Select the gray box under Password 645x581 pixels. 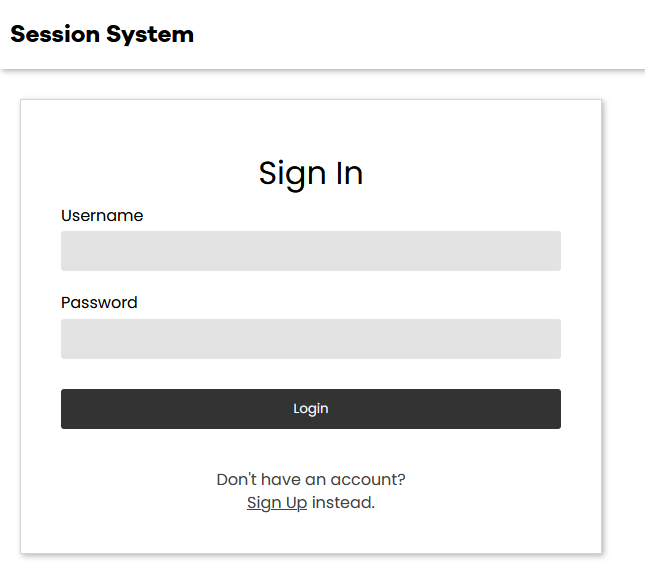(x=310, y=339)
